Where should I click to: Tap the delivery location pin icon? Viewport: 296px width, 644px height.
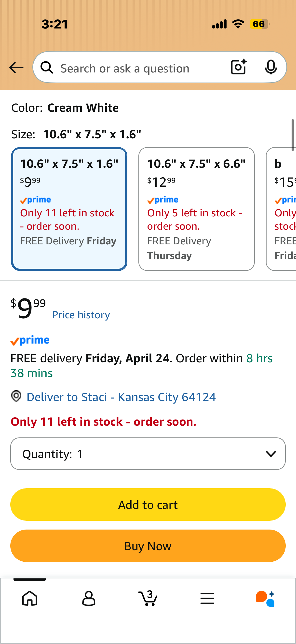tap(16, 396)
